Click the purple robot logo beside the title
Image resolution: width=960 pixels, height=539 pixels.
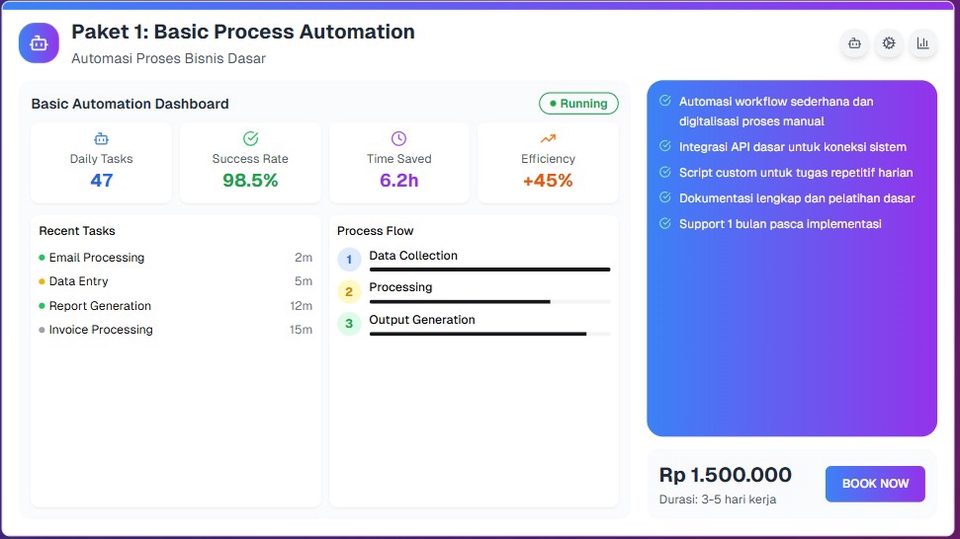point(39,43)
